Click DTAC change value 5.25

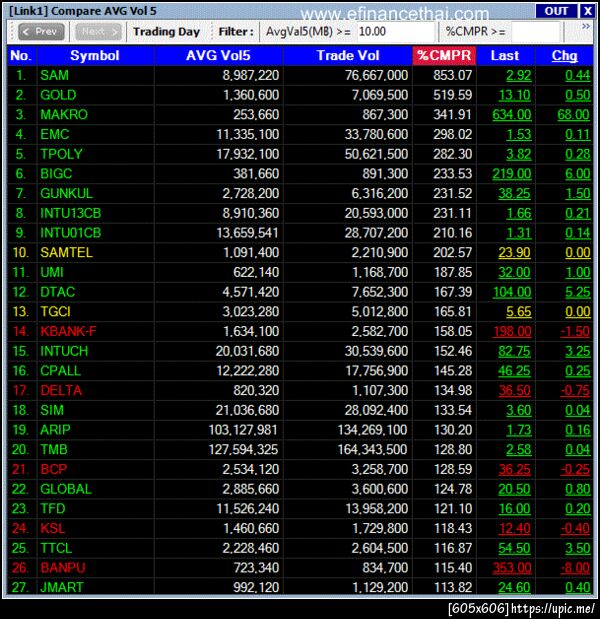tap(578, 292)
